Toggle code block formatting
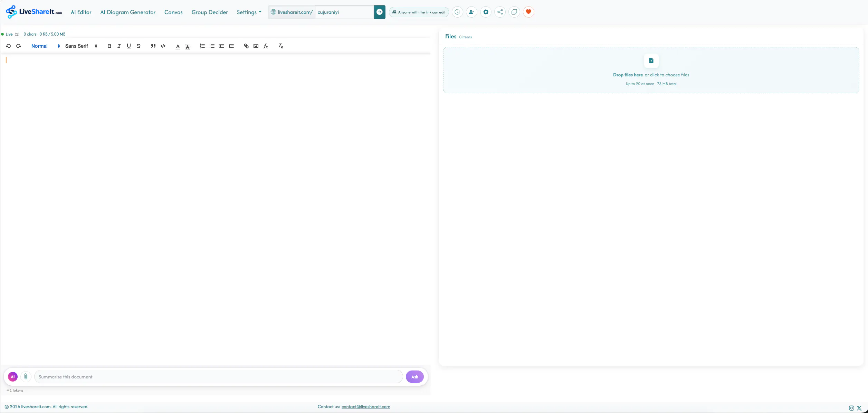 pos(163,46)
